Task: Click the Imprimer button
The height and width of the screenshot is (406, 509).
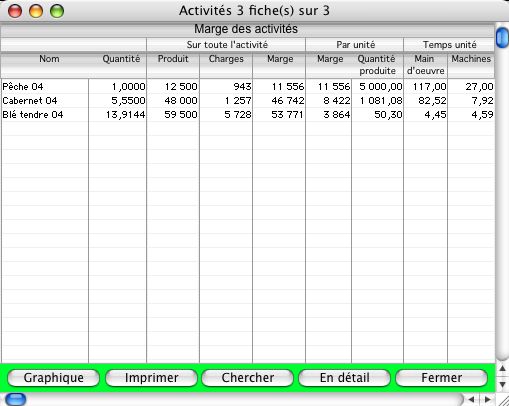Action: [x=151, y=378]
